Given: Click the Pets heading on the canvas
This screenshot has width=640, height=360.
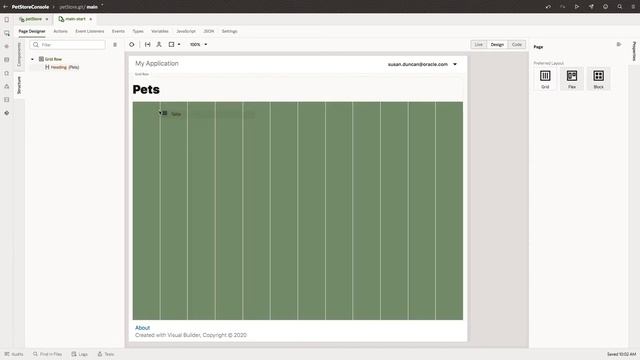Looking at the screenshot, I should click(x=146, y=89).
